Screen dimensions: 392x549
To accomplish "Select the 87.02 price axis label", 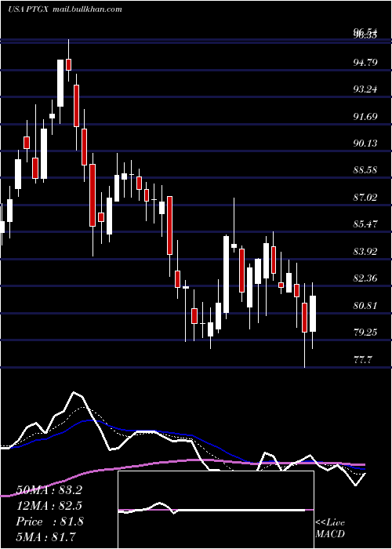I will pos(365,197).
